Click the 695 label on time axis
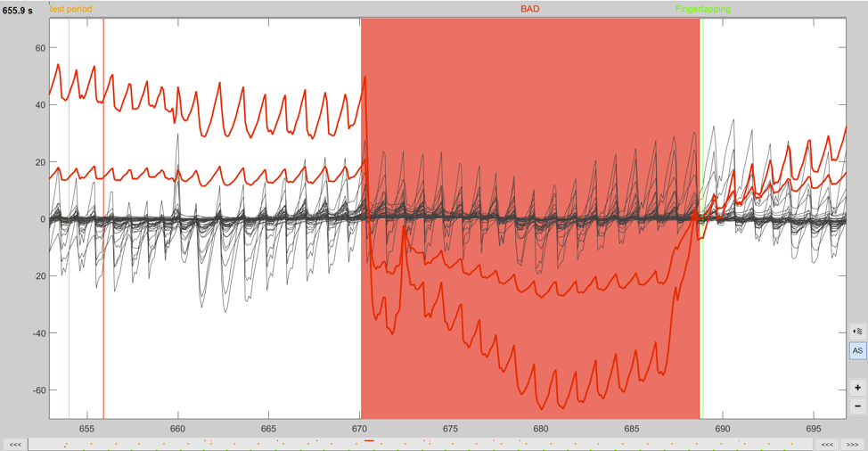868x451 pixels. click(814, 429)
